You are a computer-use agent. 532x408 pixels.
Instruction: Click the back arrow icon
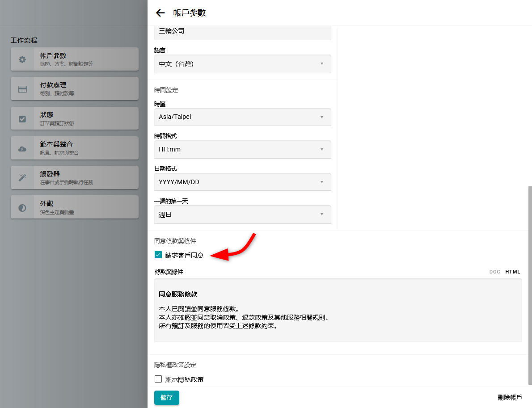pos(160,13)
